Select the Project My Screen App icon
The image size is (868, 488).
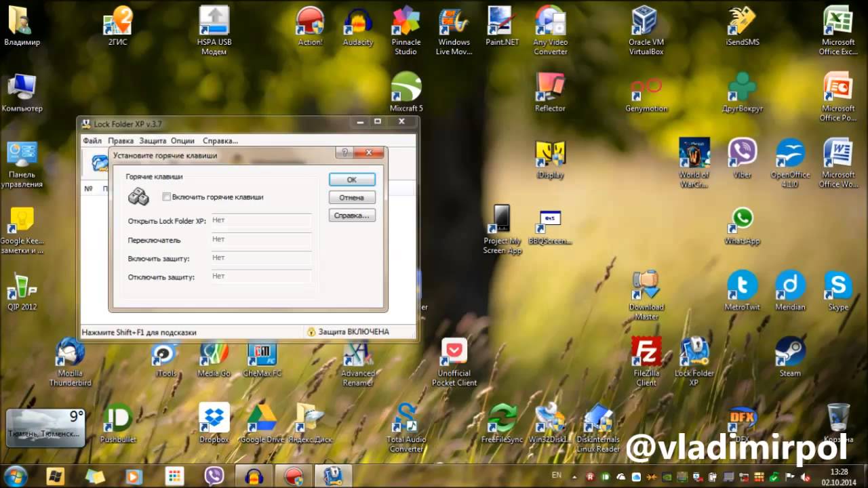502,230
